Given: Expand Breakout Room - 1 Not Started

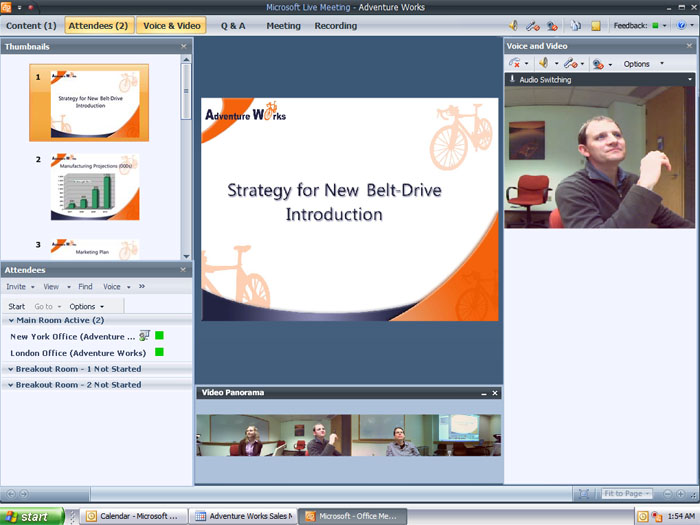Looking at the screenshot, I should pyautogui.click(x=10, y=369).
